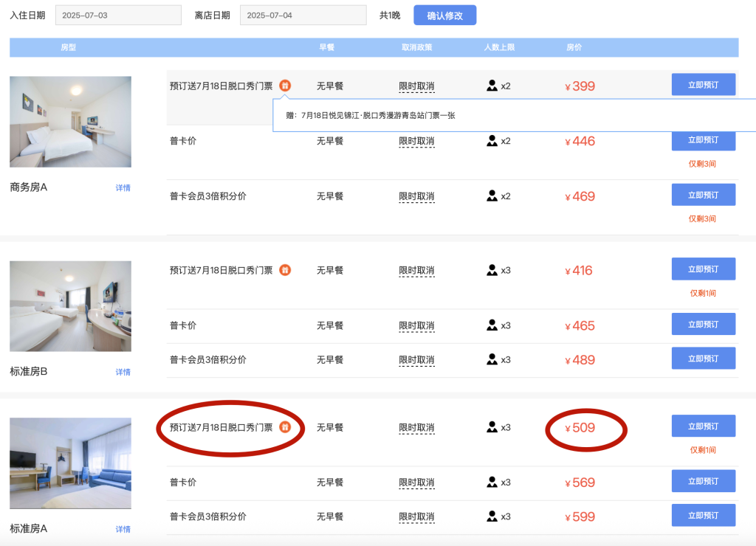The width and height of the screenshot is (756, 546).
Task: Click the check-in date field showing 2025-07-03
Action: [x=118, y=14]
